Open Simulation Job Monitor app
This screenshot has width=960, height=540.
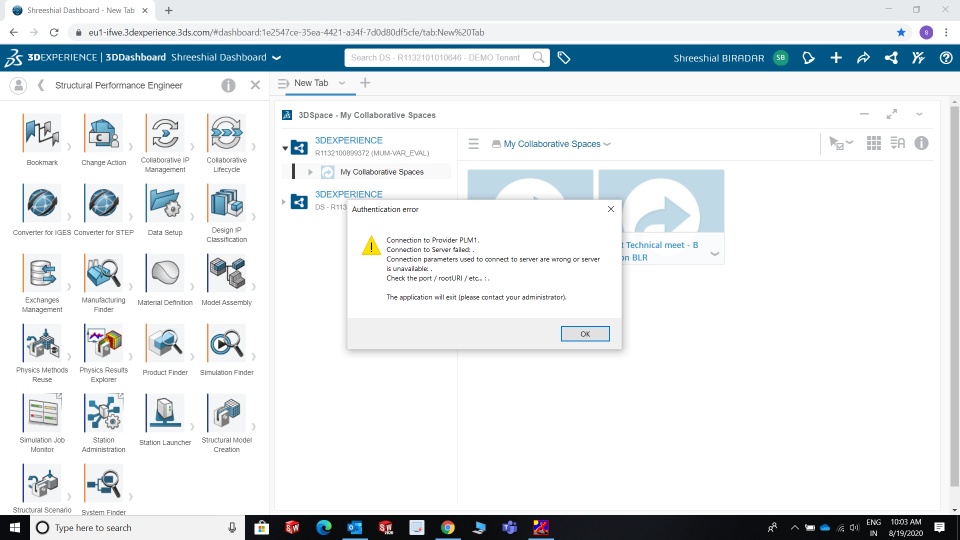[x=42, y=413]
